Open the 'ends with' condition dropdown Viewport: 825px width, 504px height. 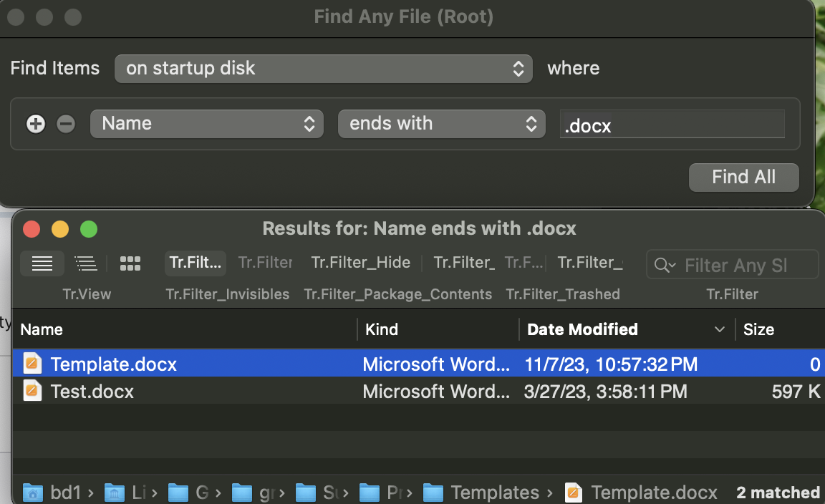point(441,123)
